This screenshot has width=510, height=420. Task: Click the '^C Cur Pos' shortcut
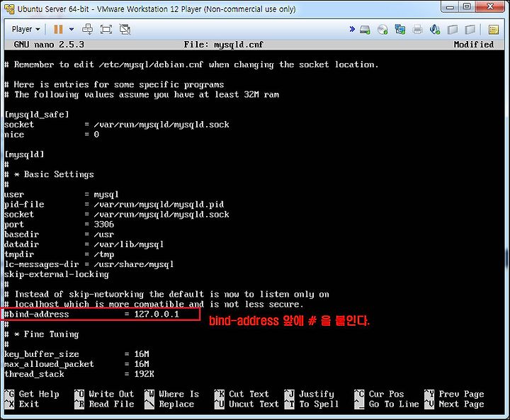(379, 394)
